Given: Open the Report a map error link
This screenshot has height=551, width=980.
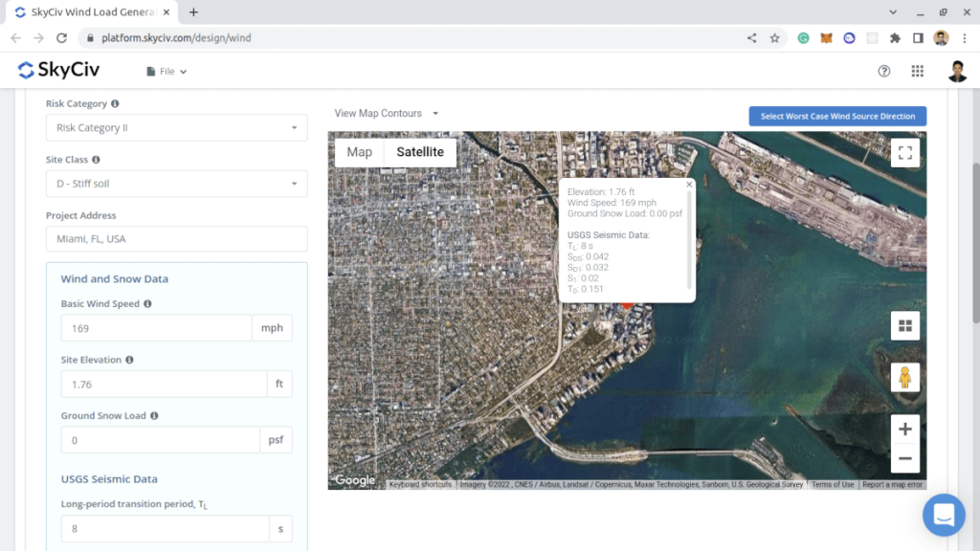Looking at the screenshot, I should pyautogui.click(x=892, y=485).
